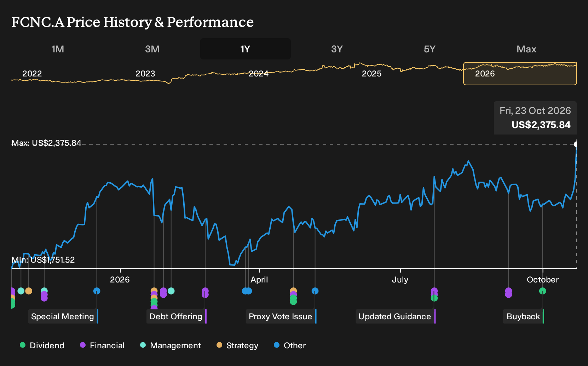
Task: Click top purple dot above Debt Offering label
Action: coord(205,291)
